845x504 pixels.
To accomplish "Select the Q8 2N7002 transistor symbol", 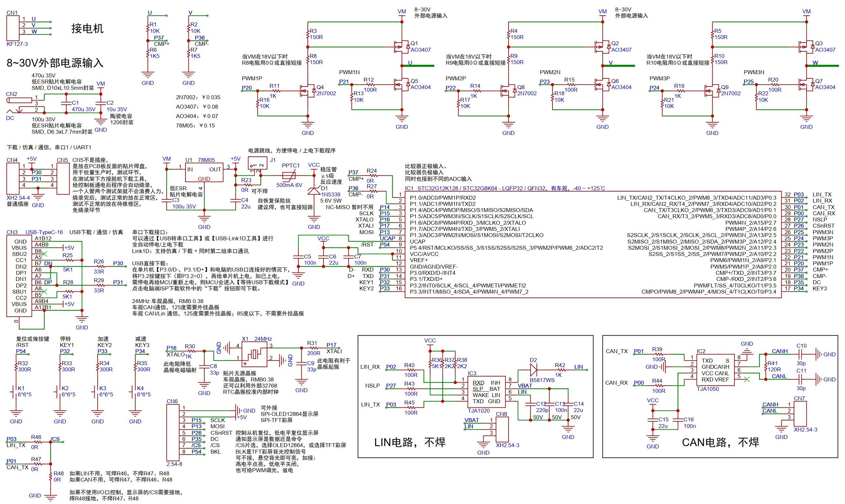I will 508,91.
